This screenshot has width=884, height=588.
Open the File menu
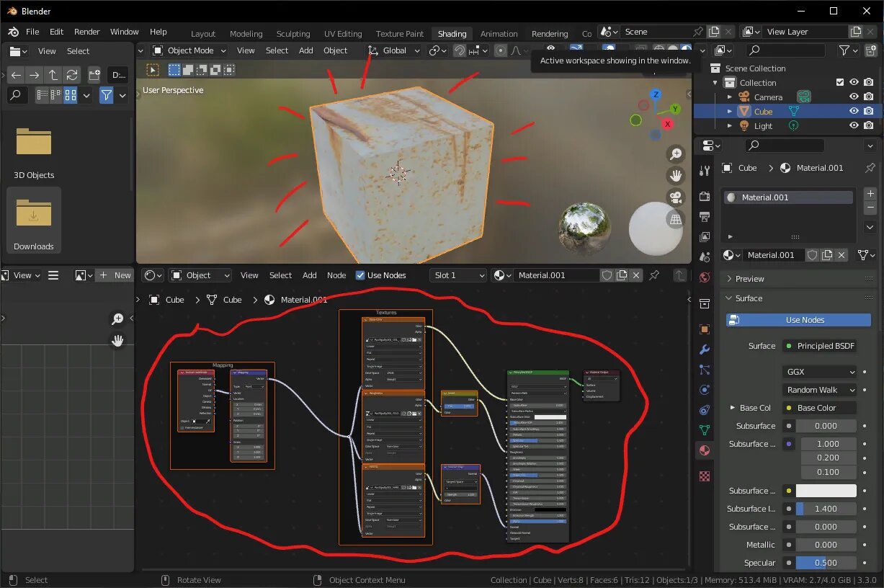pyautogui.click(x=32, y=32)
